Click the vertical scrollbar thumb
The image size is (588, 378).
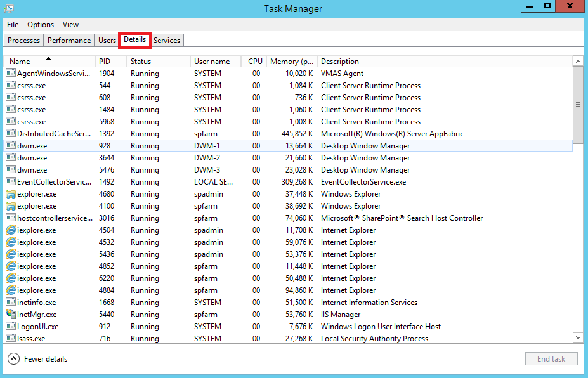coord(578,105)
